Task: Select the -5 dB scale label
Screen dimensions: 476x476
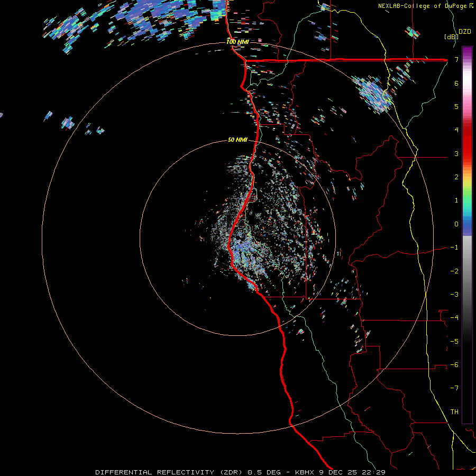Action: [x=454, y=342]
